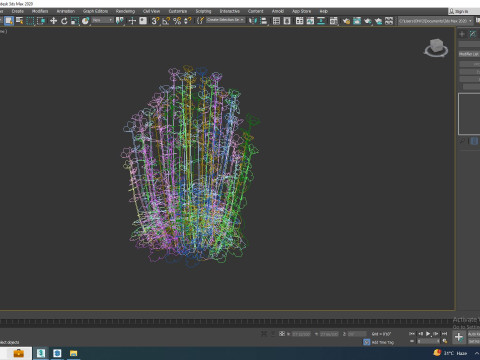Open the Scripting menu

pyautogui.click(x=203, y=11)
